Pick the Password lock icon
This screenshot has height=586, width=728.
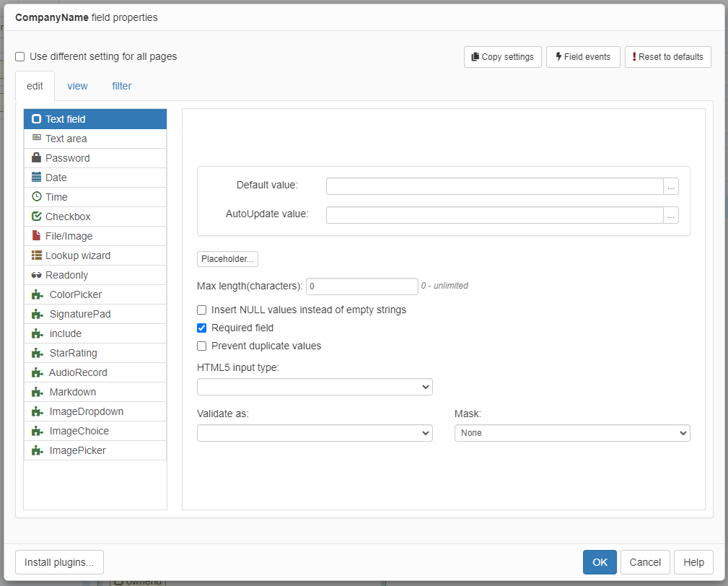coord(36,157)
